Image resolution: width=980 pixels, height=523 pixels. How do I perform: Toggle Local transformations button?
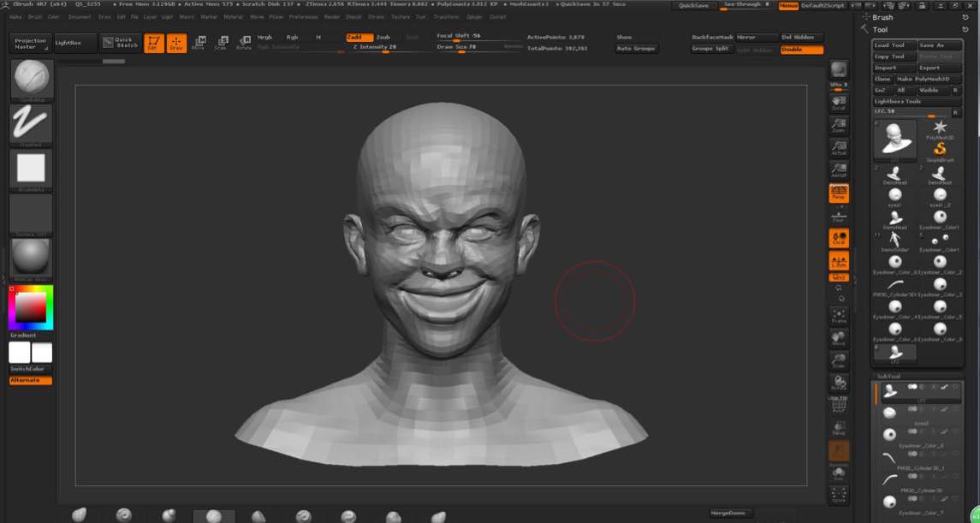click(x=839, y=238)
